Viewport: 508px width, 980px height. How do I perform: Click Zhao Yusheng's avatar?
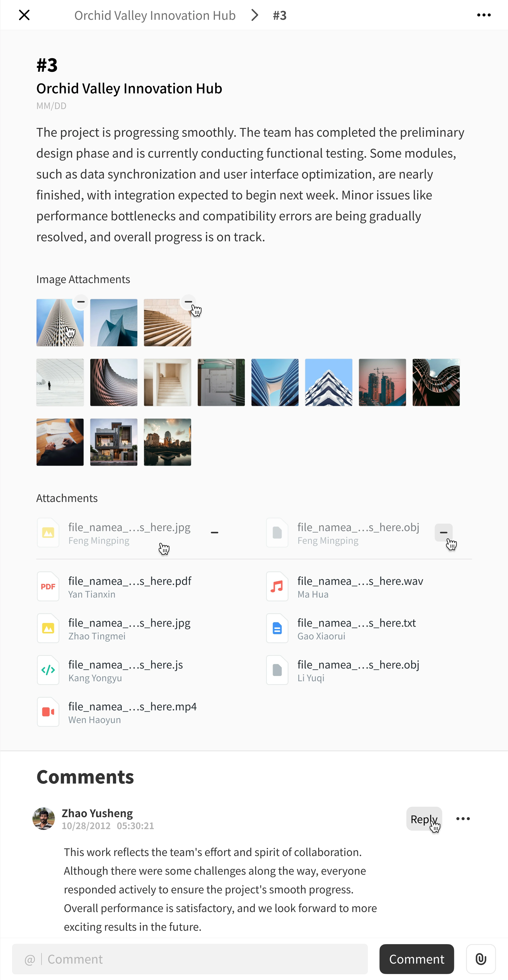coord(44,819)
